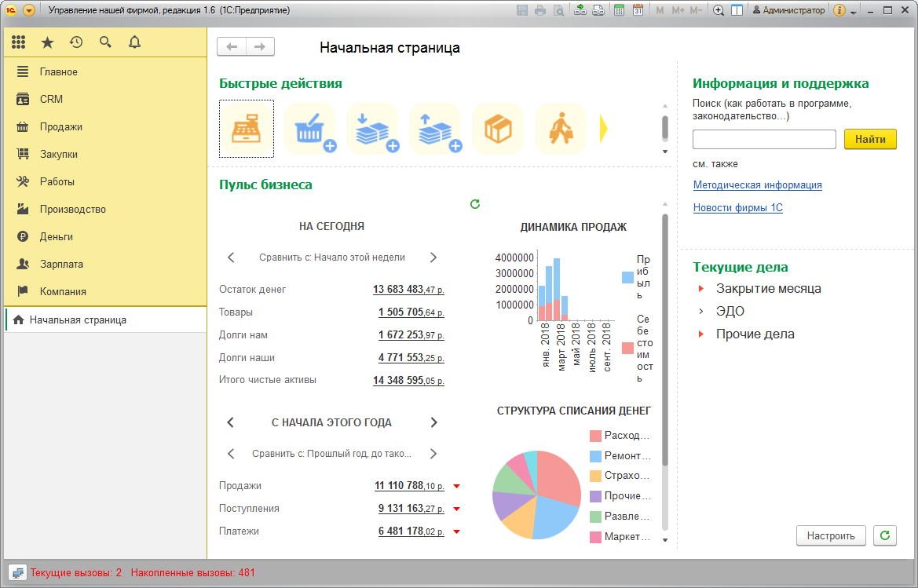The height and width of the screenshot is (588, 918).
Task: Click the blue Прибыль legend swatch
Action: 627,277
